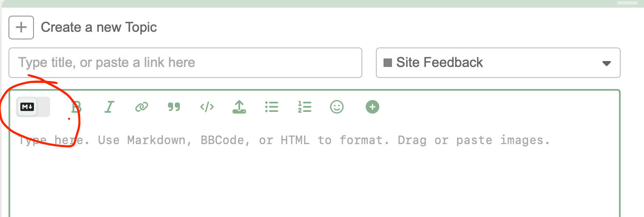Viewport: 644px width, 217px height.
Task: Insert a blockquote using the quotes icon
Action: click(x=174, y=107)
